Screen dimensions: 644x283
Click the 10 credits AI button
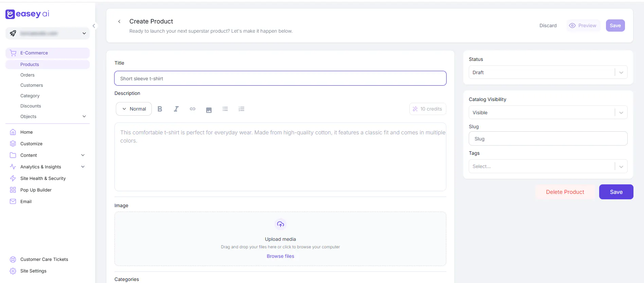tap(428, 109)
